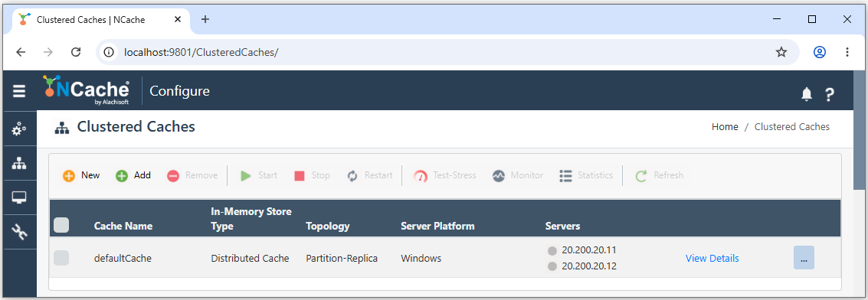Click the Test-Stress toolbar button
868x300 pixels.
(x=444, y=176)
